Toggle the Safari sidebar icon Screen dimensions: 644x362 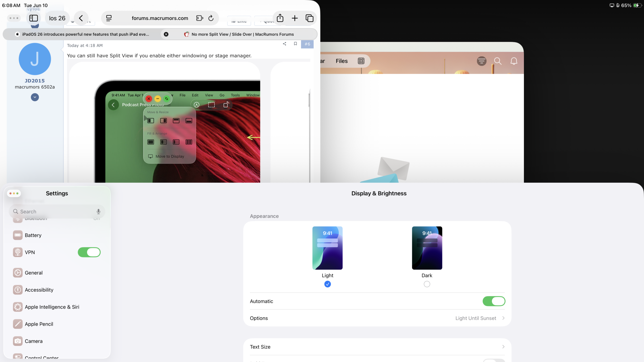point(33,18)
